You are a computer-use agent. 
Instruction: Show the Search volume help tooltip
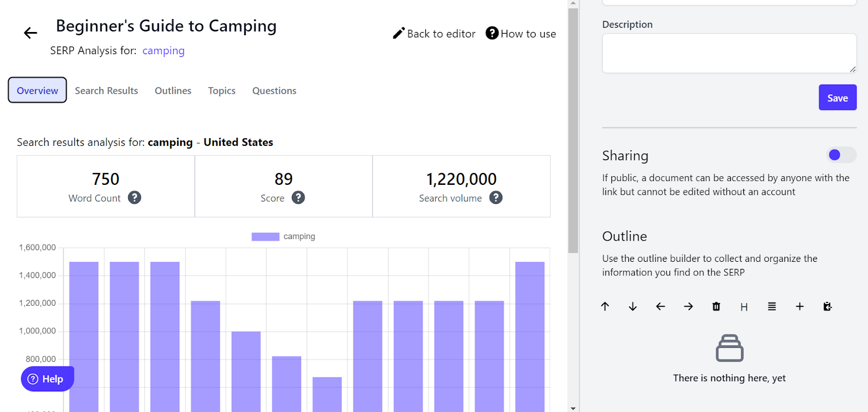pyautogui.click(x=495, y=198)
